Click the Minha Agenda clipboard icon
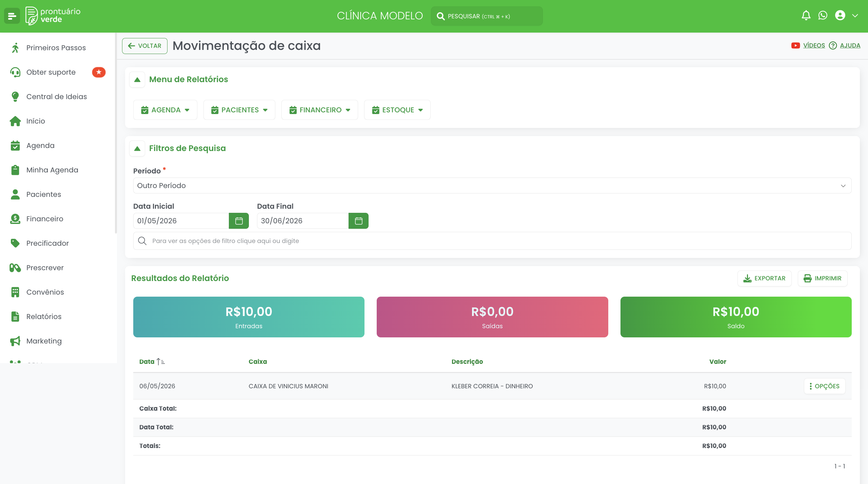 pos(15,170)
